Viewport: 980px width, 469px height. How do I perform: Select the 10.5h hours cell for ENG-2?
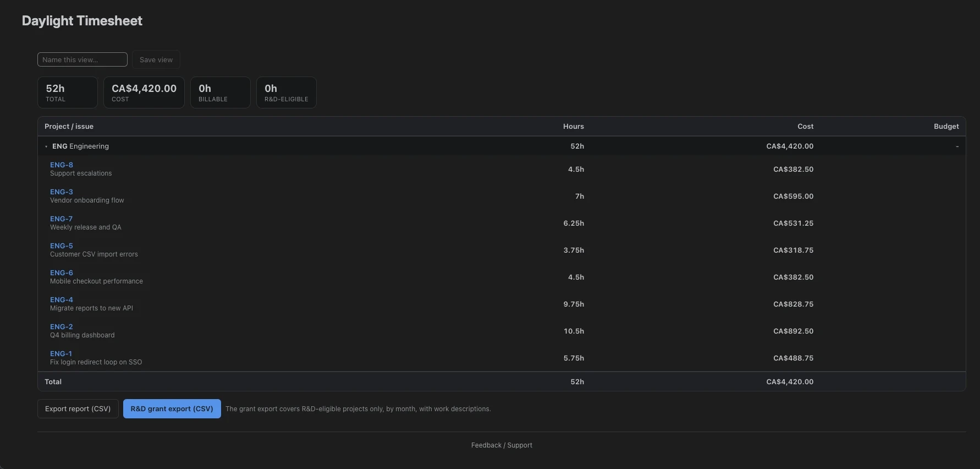(574, 331)
